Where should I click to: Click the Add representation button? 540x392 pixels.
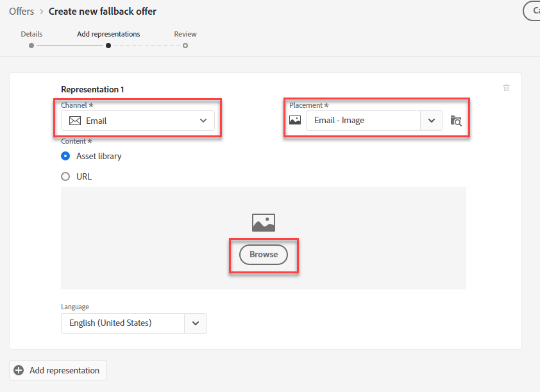(58, 370)
